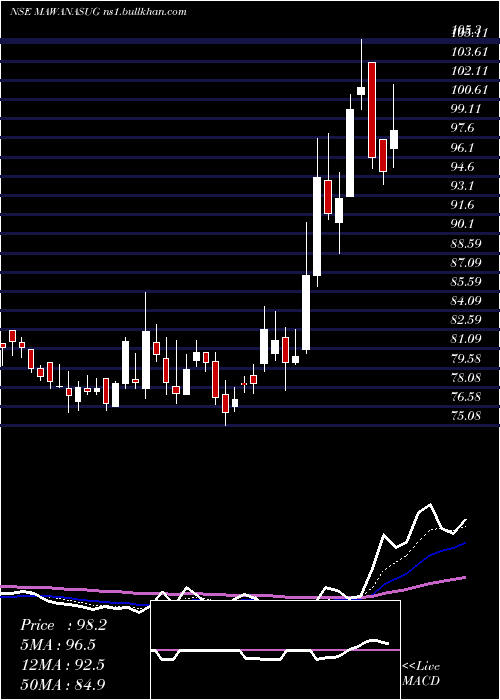This screenshot has height=700, width=500.
Task: Click the tall white candle topping near 99.11
Action: pyautogui.click(x=350, y=153)
